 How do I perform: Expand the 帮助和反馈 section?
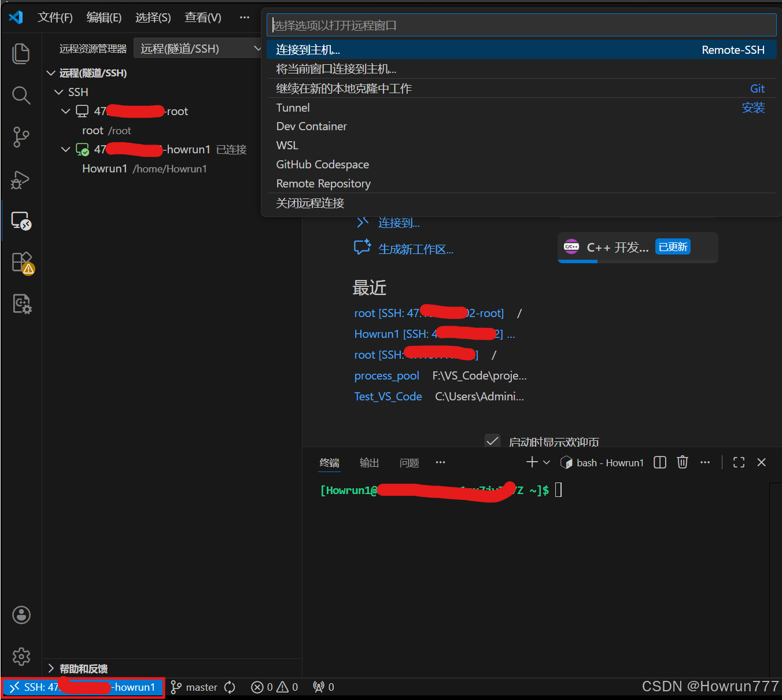[x=172, y=669]
